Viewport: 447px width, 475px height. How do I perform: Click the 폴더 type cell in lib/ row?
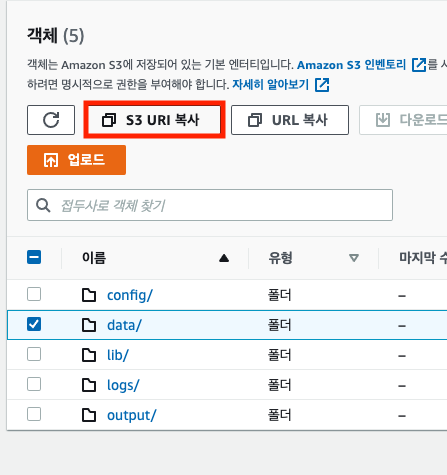click(x=280, y=355)
